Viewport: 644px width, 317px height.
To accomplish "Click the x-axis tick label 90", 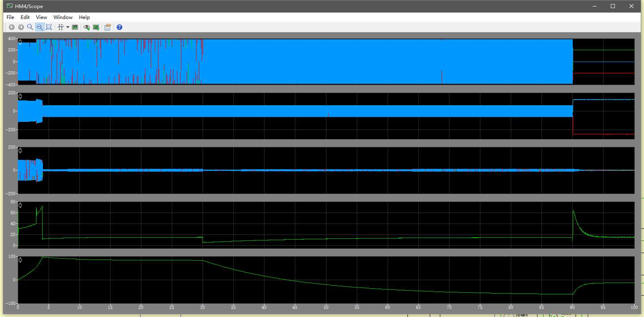I will tap(572, 307).
